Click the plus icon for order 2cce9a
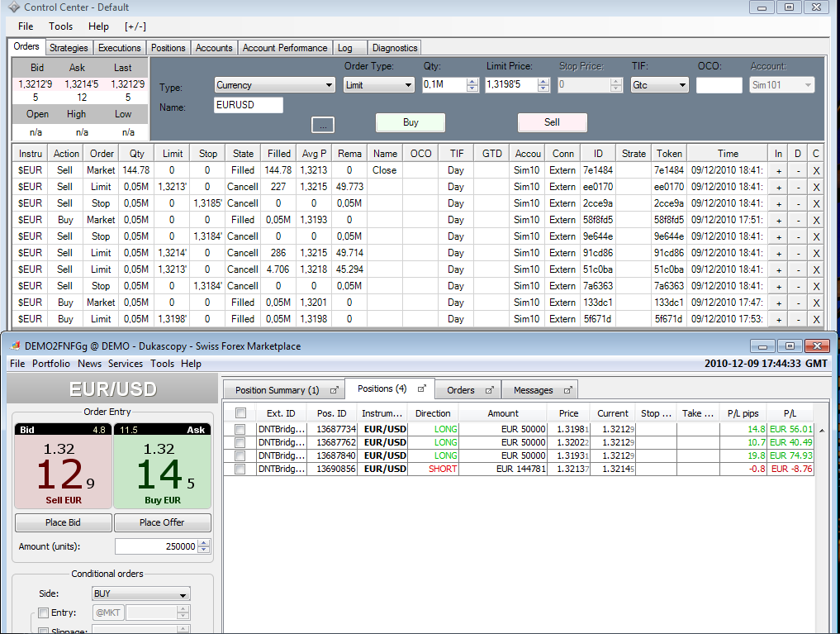840x634 pixels. (779, 203)
